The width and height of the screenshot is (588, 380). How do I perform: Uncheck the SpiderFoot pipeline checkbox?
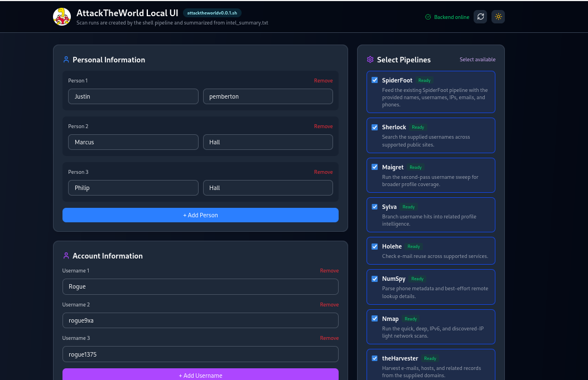(x=375, y=80)
